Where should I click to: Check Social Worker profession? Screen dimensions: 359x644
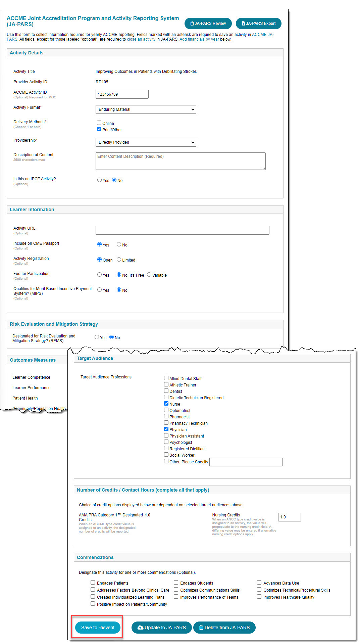point(166,455)
